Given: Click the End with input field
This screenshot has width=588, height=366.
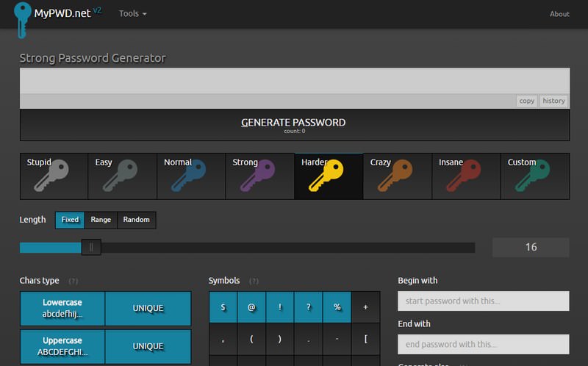Looking at the screenshot, I should (x=484, y=344).
